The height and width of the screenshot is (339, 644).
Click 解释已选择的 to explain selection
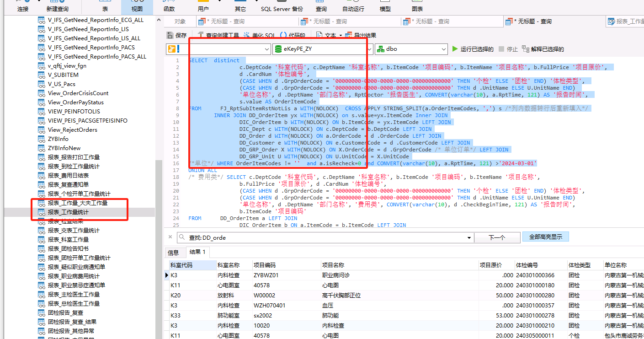[x=543, y=49]
